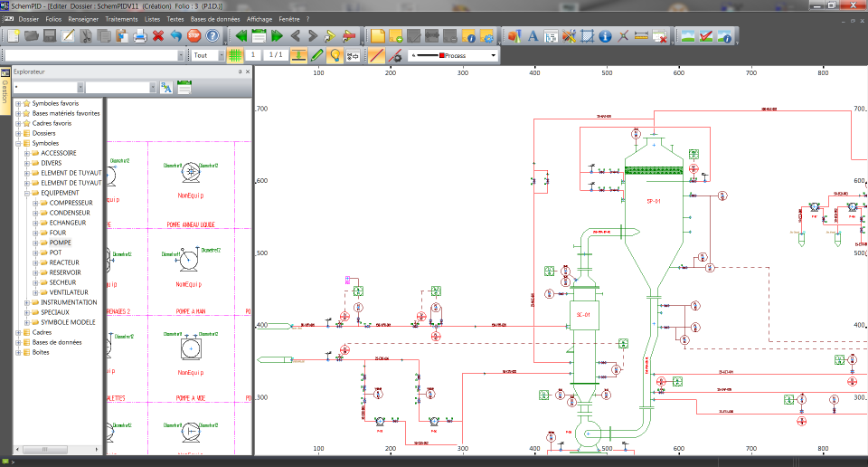Click the scissors Cut icon
The image size is (868, 467).
pos(86,36)
